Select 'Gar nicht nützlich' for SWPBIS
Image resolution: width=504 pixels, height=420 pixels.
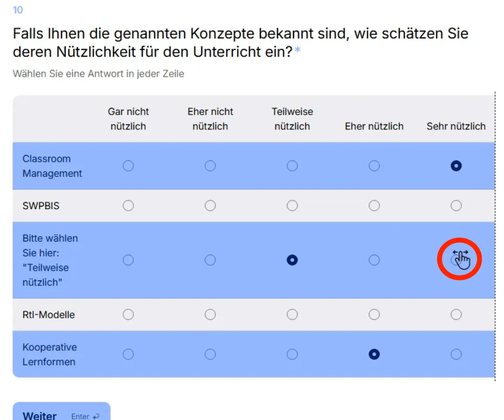[x=128, y=205]
